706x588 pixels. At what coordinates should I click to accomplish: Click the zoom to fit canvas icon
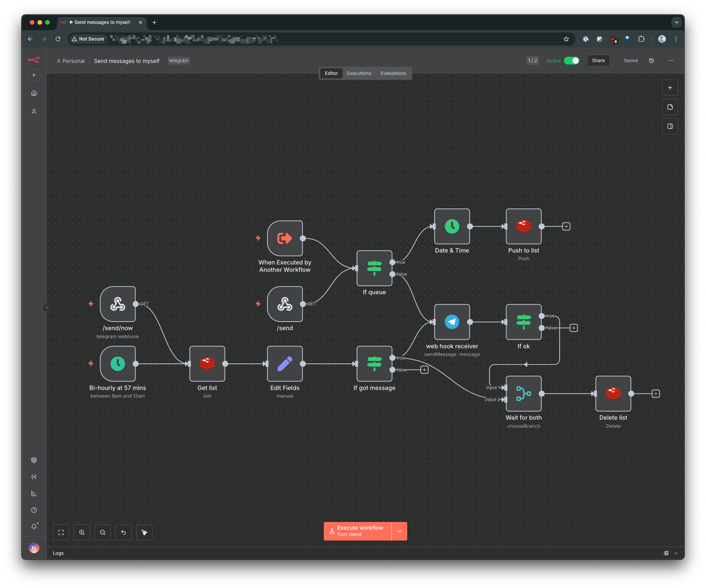(x=61, y=532)
